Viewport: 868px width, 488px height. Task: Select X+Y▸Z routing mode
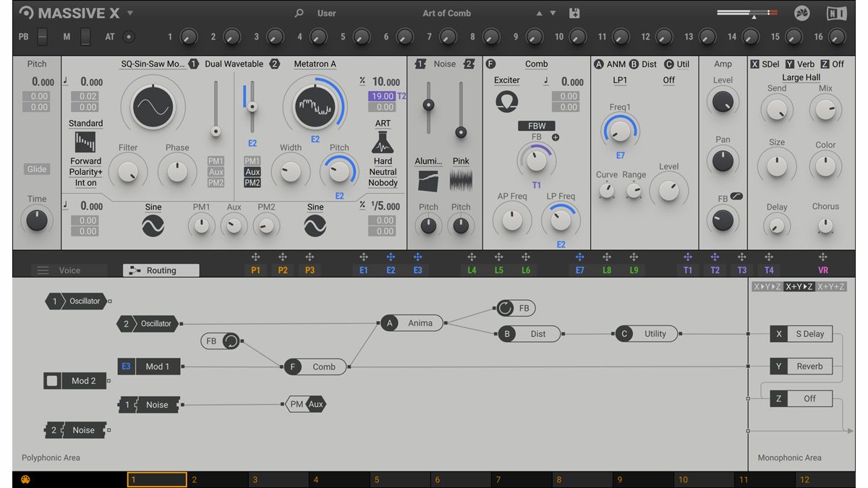click(x=800, y=286)
